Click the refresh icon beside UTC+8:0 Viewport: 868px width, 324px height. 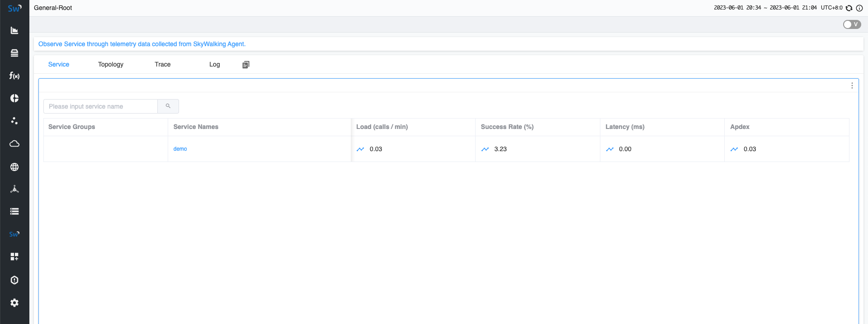tap(849, 8)
